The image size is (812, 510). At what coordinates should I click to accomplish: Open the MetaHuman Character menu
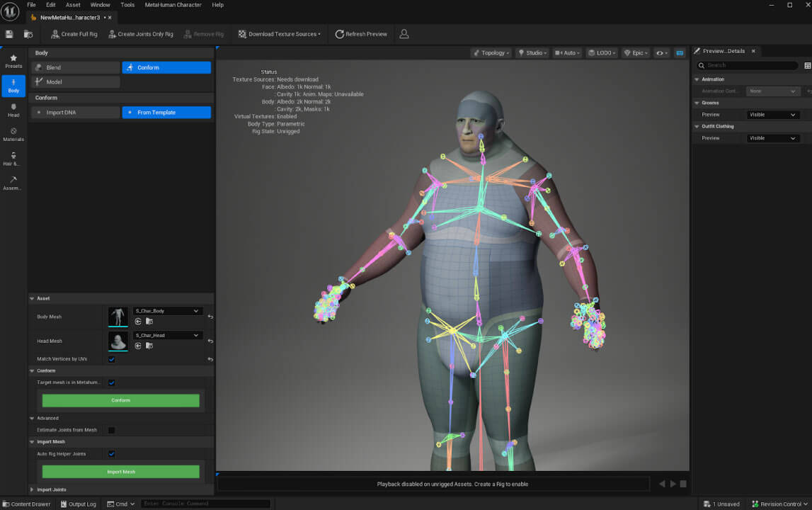coord(173,5)
